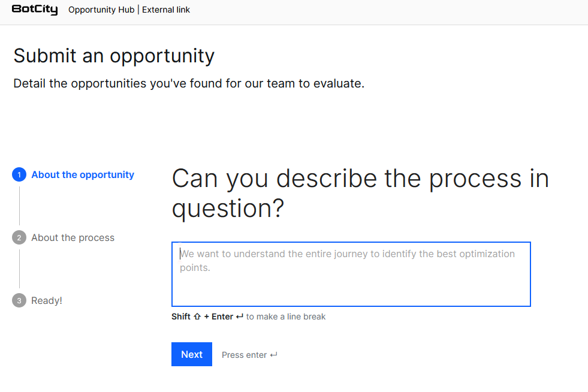Select the About the opportunity step label

(x=83, y=174)
